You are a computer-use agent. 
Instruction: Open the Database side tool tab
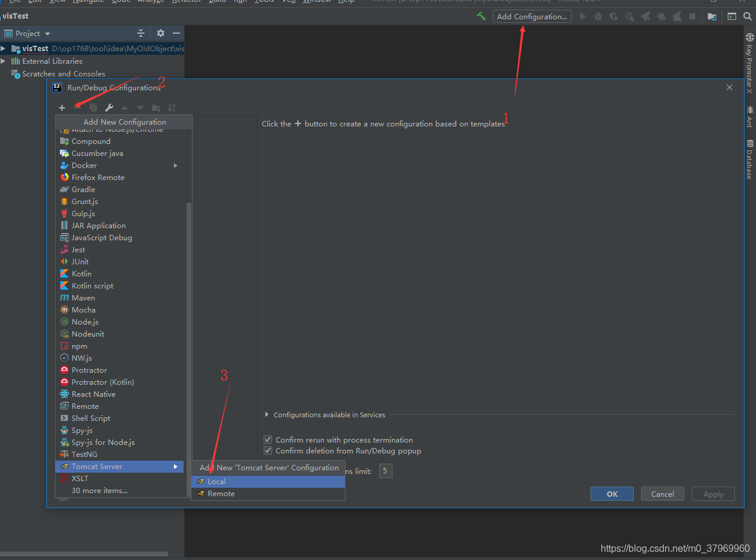749,160
